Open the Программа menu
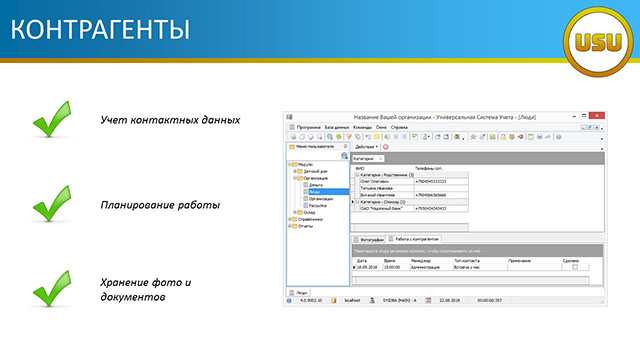640x360 pixels. (x=308, y=127)
